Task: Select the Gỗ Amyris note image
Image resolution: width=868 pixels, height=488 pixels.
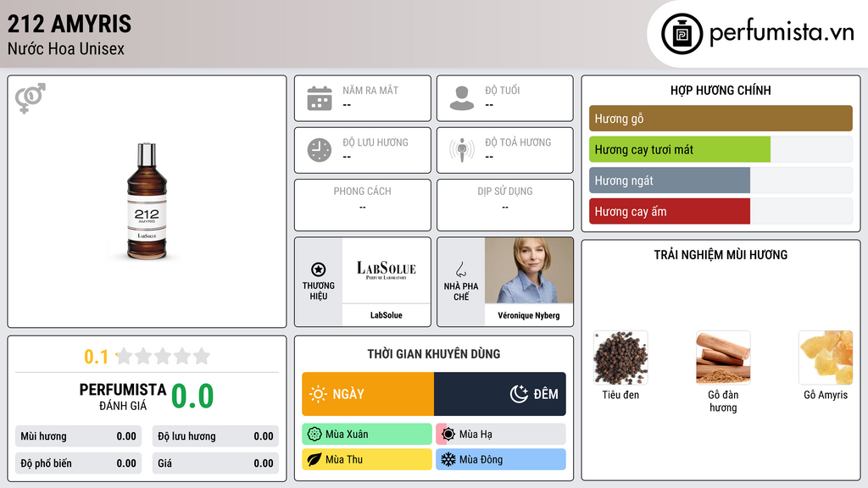Action: pos(826,358)
